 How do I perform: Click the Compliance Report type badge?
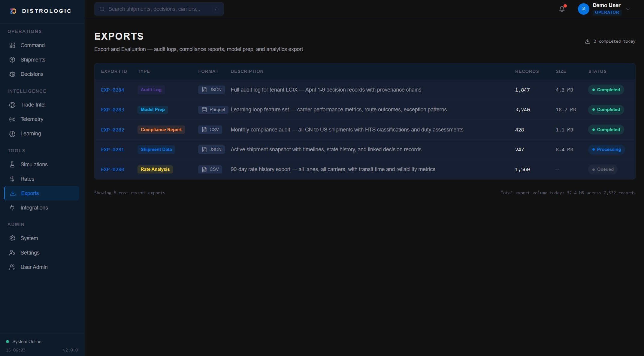(x=161, y=130)
